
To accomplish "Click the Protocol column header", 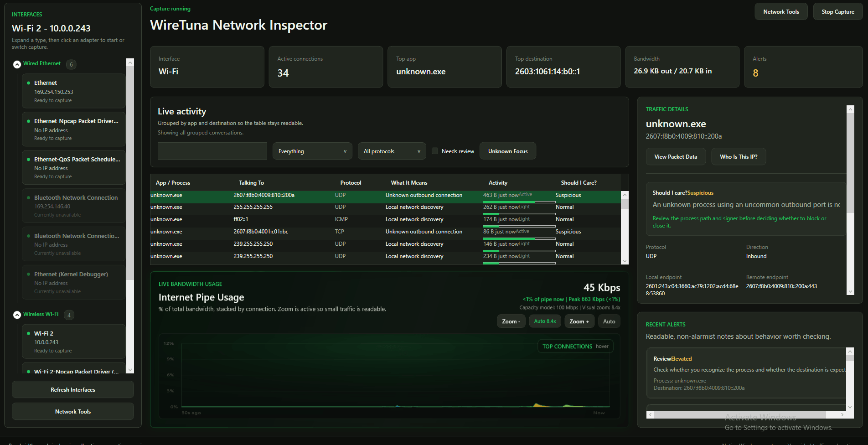I will (x=351, y=183).
